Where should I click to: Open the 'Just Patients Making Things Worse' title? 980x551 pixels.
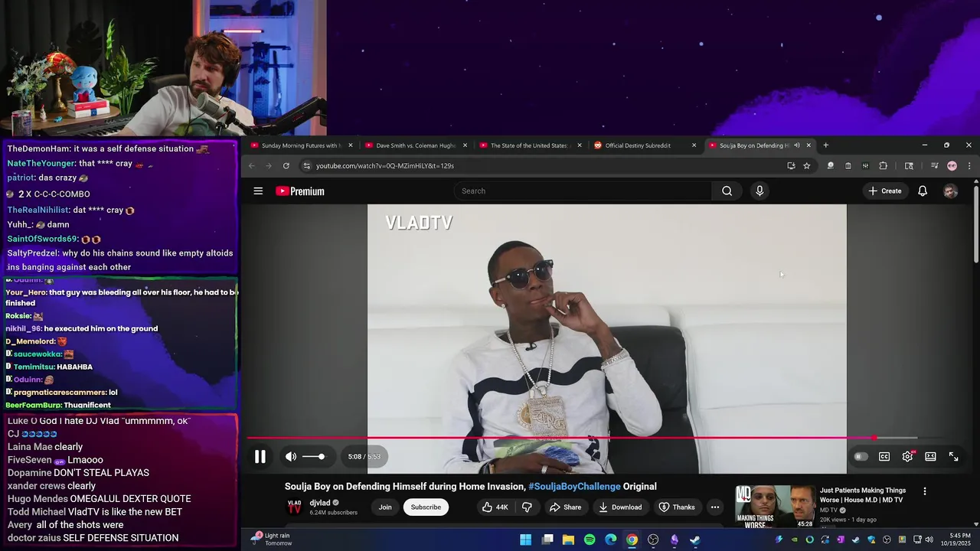click(x=863, y=495)
